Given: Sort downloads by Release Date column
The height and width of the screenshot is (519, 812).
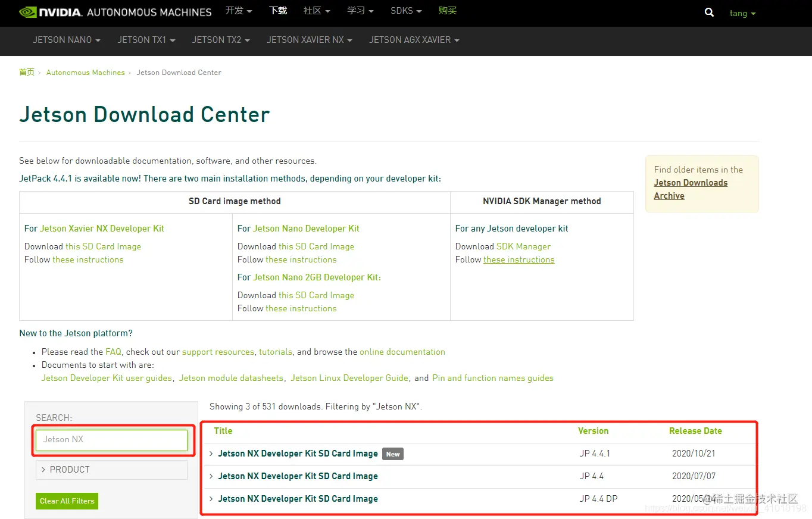Looking at the screenshot, I should 695,431.
